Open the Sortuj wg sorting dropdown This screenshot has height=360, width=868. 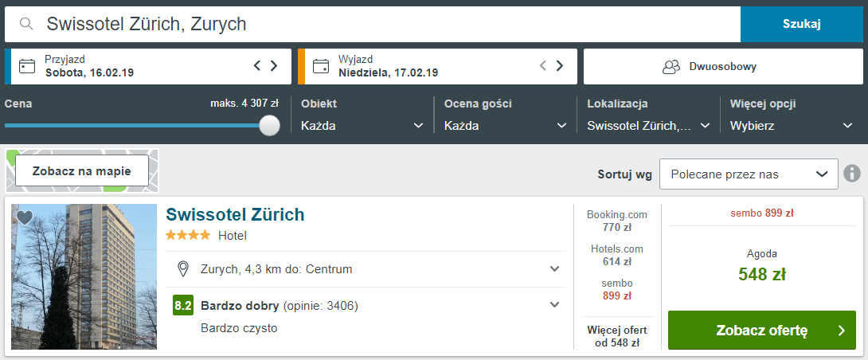click(749, 174)
